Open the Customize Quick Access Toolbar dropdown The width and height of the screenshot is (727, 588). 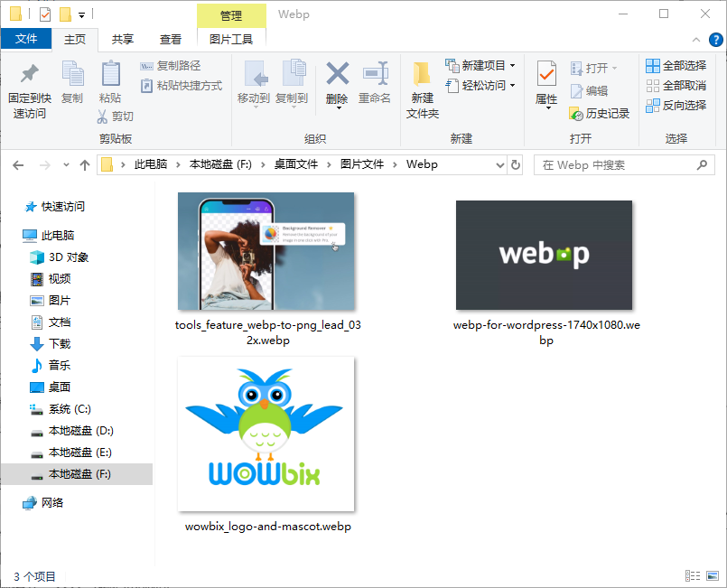pyautogui.click(x=81, y=15)
